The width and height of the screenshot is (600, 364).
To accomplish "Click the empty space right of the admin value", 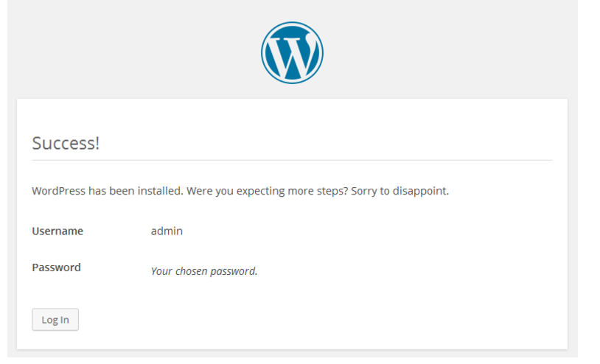I will (367, 231).
